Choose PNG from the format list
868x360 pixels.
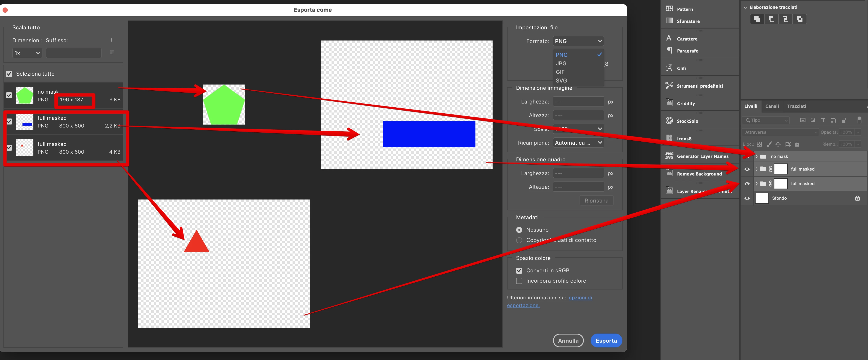coord(578,55)
